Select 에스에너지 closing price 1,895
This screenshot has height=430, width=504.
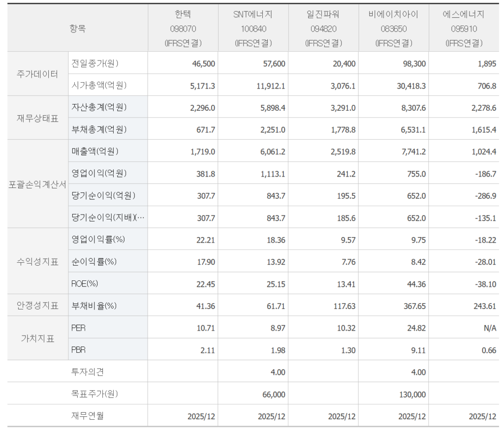click(487, 63)
